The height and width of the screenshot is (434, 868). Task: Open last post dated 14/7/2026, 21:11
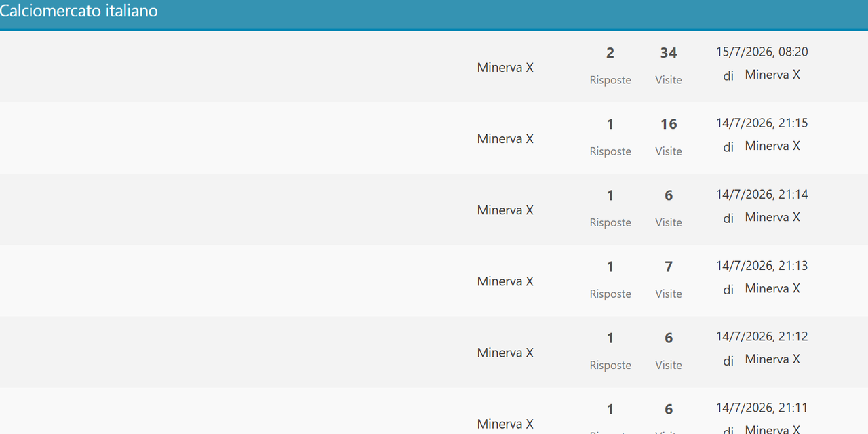coord(762,408)
